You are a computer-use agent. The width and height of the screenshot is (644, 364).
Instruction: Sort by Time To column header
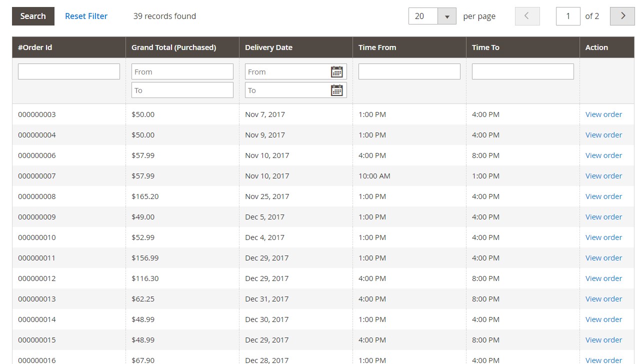tap(485, 47)
